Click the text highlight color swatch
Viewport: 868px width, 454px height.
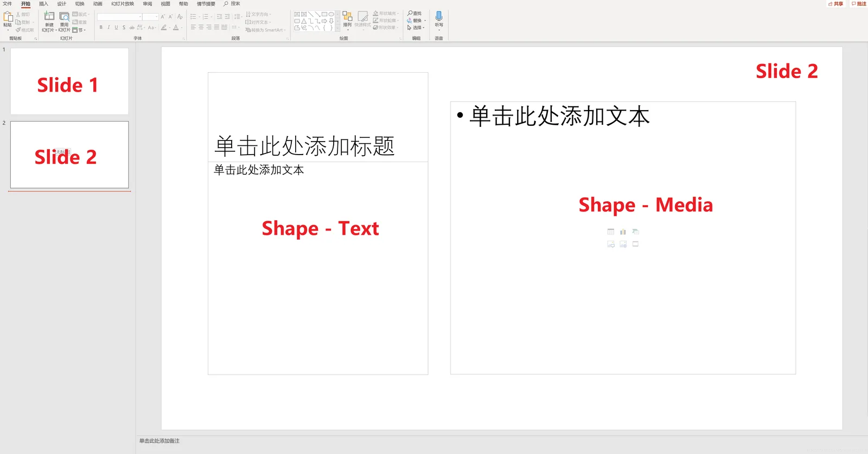[164, 27]
